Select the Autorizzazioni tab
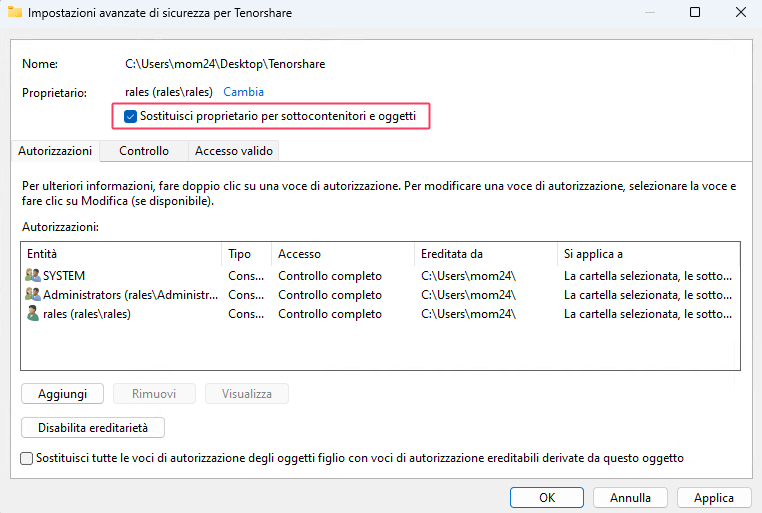This screenshot has width=762, height=513. pos(56,151)
